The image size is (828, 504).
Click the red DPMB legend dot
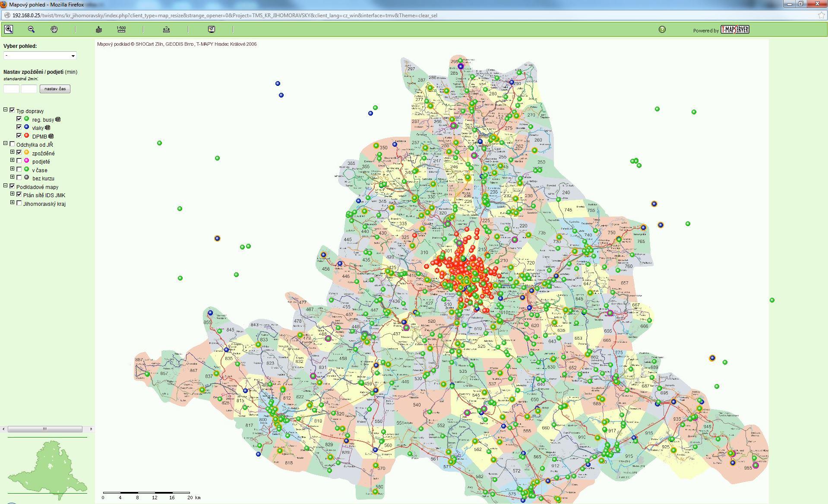tap(27, 135)
